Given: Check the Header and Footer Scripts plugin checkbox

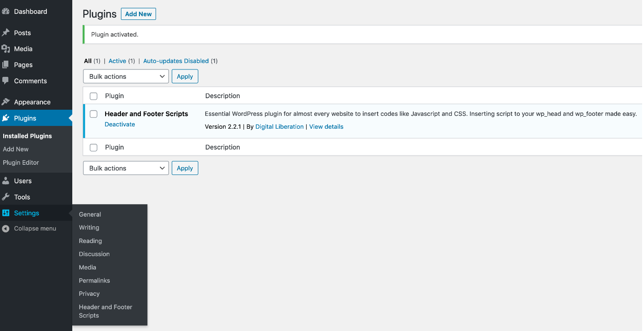Looking at the screenshot, I should [93, 114].
